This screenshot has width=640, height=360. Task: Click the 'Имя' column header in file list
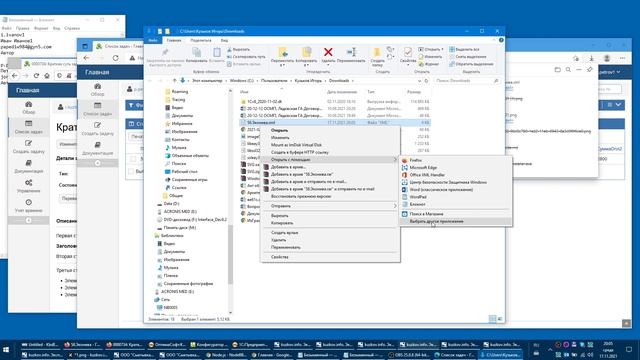[244, 92]
